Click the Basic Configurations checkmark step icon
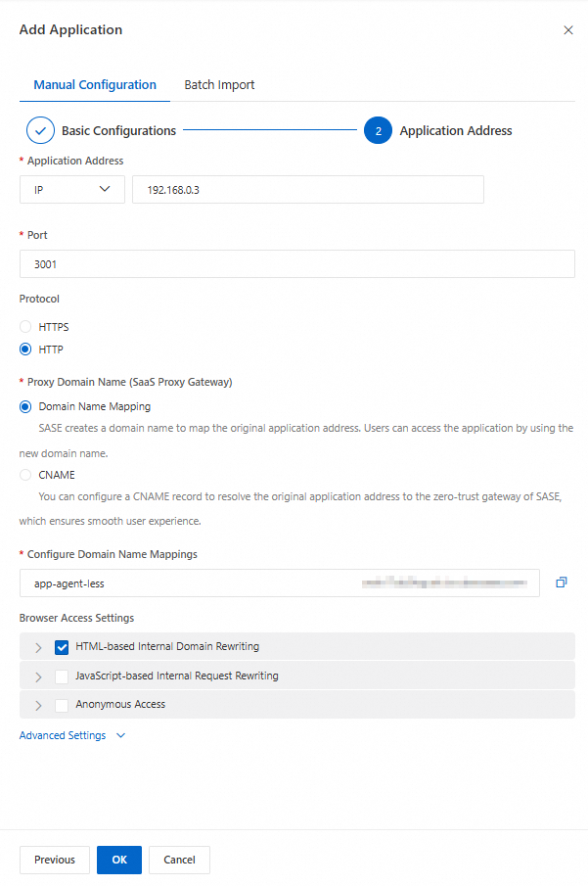Viewport: 588px width, 886px height. (x=40, y=130)
